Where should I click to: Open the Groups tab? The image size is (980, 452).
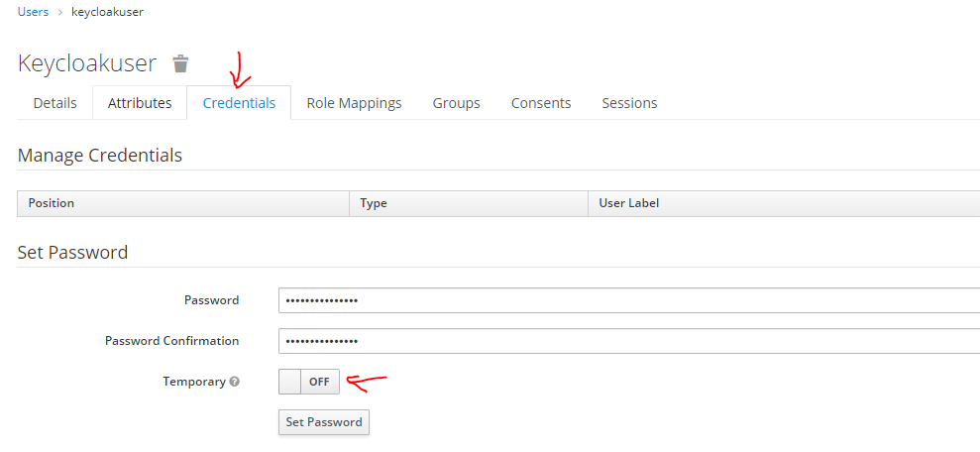tap(456, 103)
